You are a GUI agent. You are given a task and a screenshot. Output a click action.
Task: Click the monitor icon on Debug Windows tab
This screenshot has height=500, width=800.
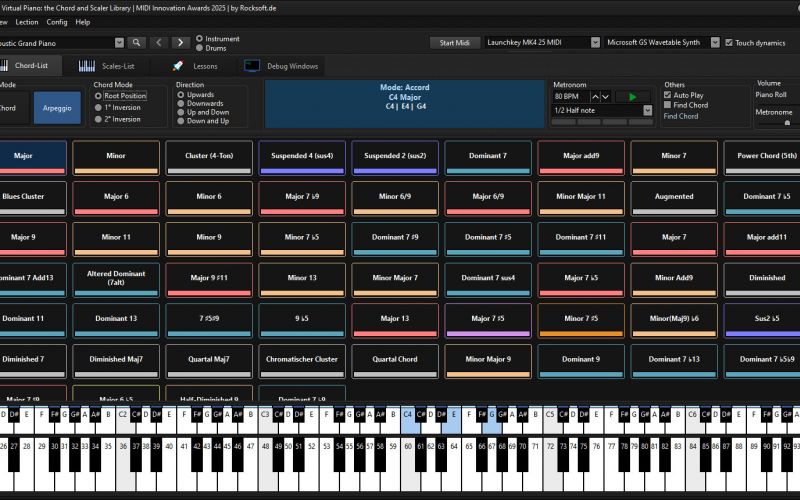click(252, 66)
